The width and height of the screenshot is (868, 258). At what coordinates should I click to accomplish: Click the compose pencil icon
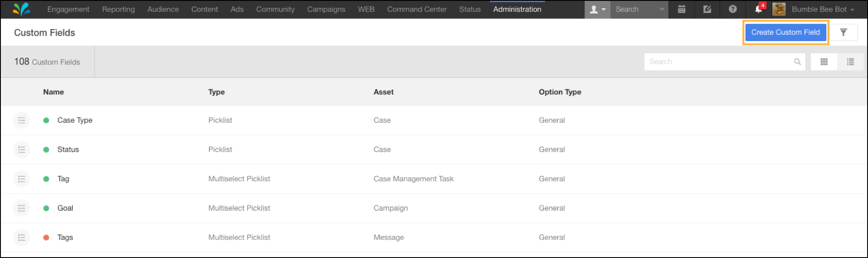click(x=707, y=9)
